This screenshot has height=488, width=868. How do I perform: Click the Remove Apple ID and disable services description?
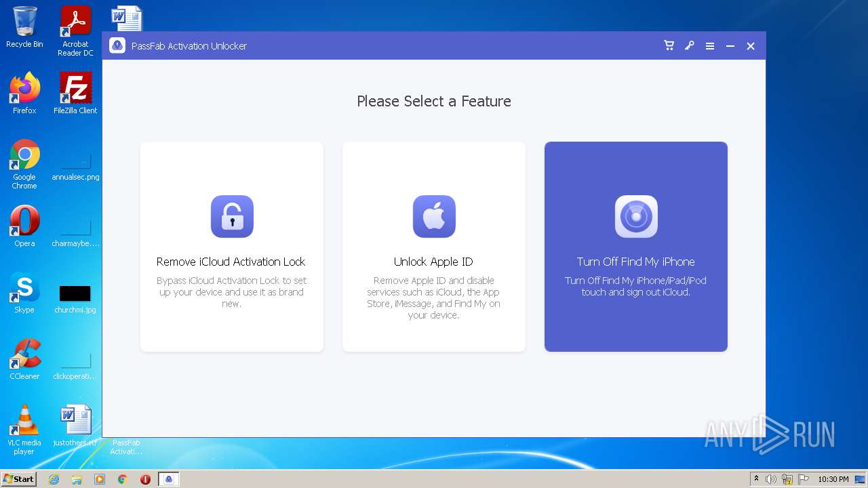(x=433, y=298)
